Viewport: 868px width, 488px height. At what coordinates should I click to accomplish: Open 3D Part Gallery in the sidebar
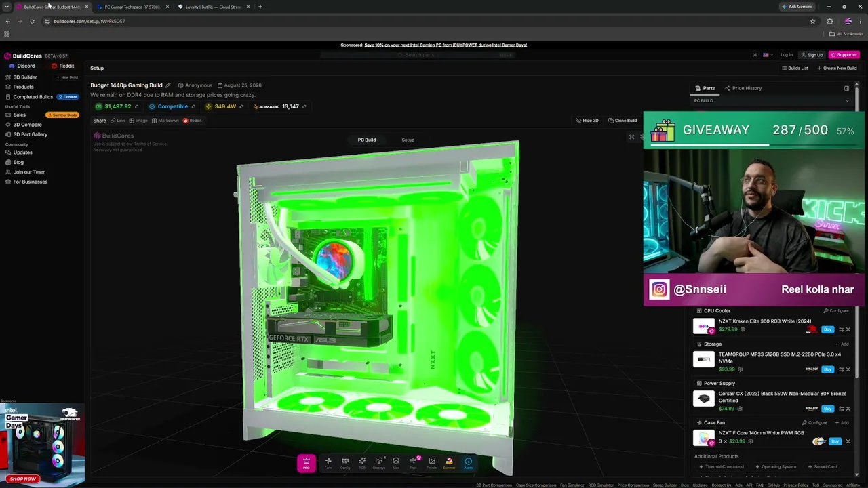26,134
